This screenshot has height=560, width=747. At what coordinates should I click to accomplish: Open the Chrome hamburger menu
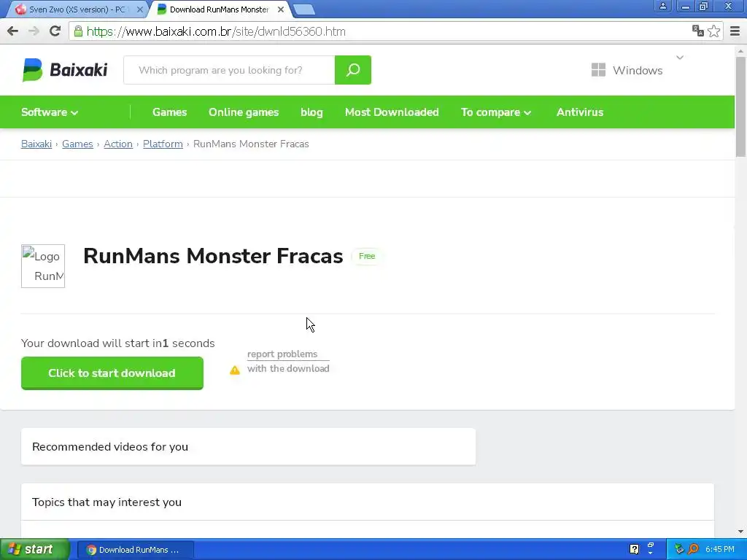tap(735, 31)
